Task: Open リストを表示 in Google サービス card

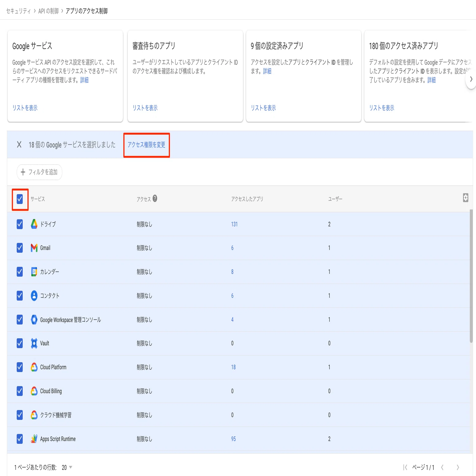Action: click(x=25, y=108)
